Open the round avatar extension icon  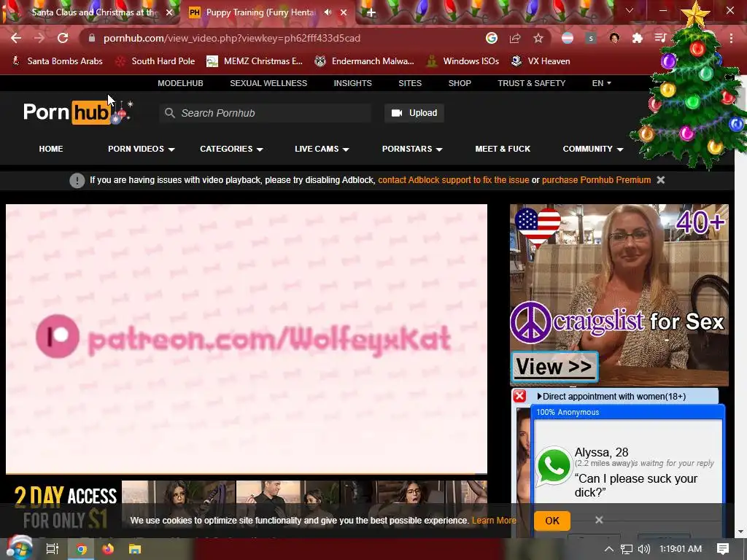[614, 38]
